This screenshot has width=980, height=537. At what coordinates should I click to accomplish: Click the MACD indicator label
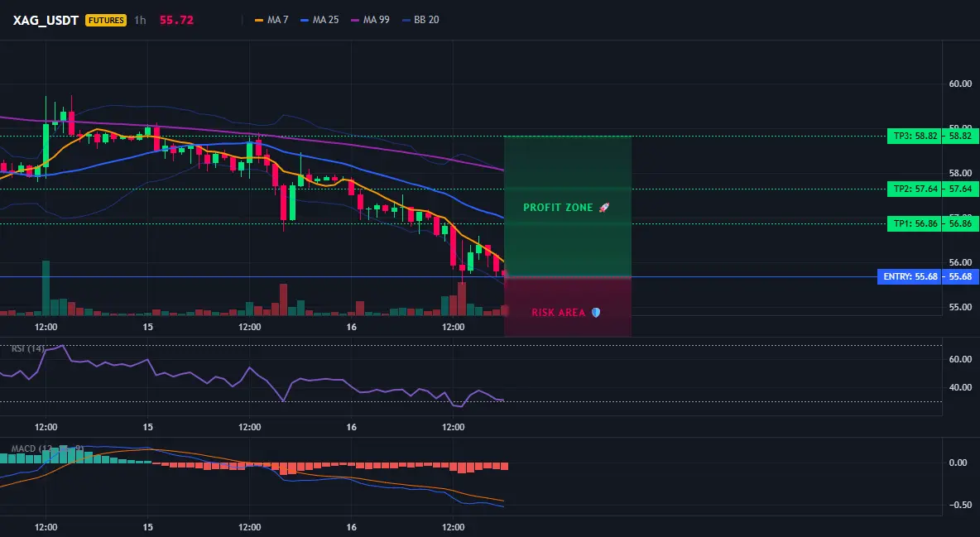click(47, 448)
